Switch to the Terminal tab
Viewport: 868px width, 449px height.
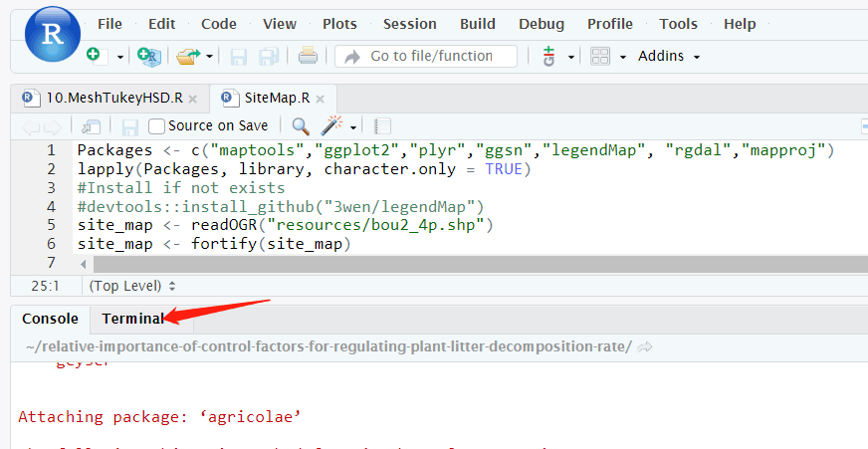pos(132,319)
